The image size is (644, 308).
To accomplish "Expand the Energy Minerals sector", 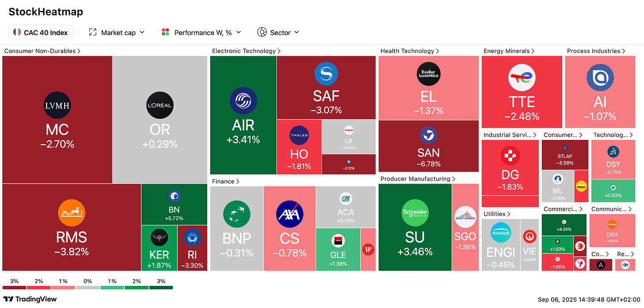I will click(x=509, y=51).
